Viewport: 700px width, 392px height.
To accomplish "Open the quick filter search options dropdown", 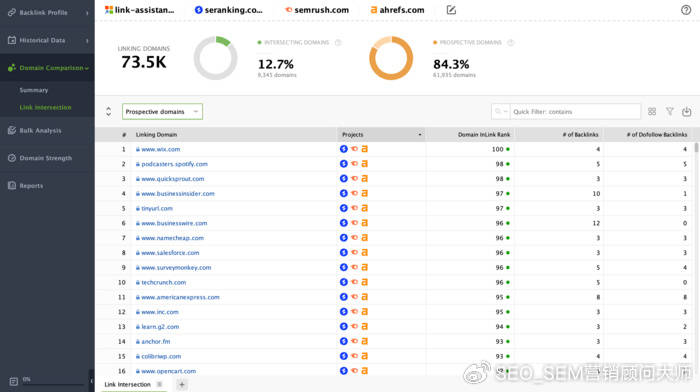I will (x=501, y=112).
